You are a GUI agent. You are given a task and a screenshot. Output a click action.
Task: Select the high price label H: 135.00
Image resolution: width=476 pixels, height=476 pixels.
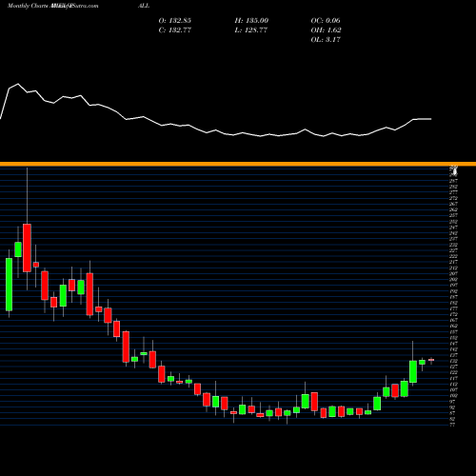point(251,21)
